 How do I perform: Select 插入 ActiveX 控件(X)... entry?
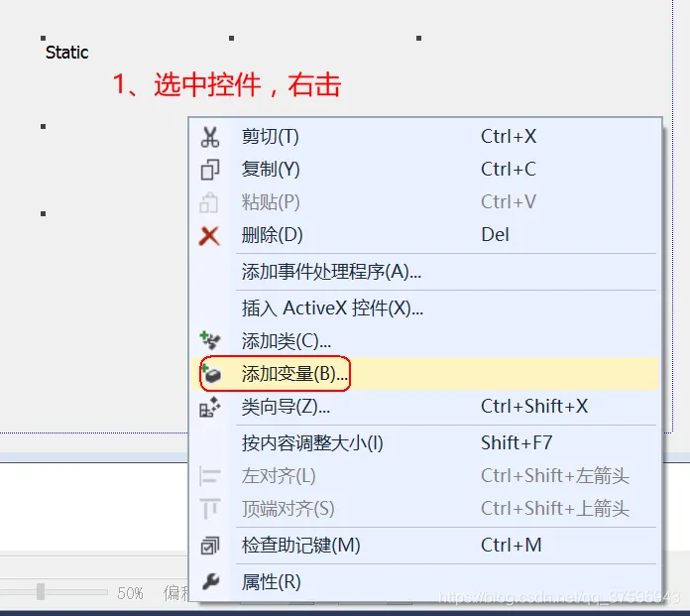pyautogui.click(x=424, y=308)
